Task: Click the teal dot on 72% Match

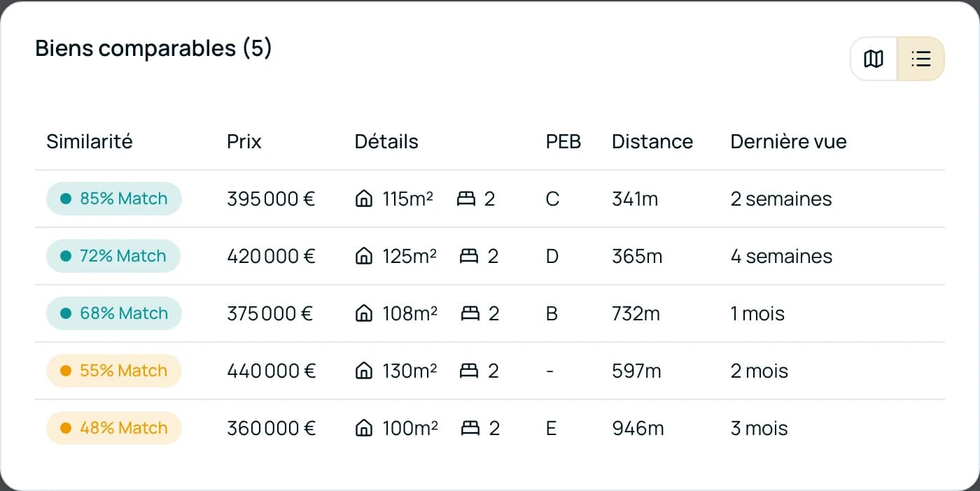Action: (x=65, y=256)
